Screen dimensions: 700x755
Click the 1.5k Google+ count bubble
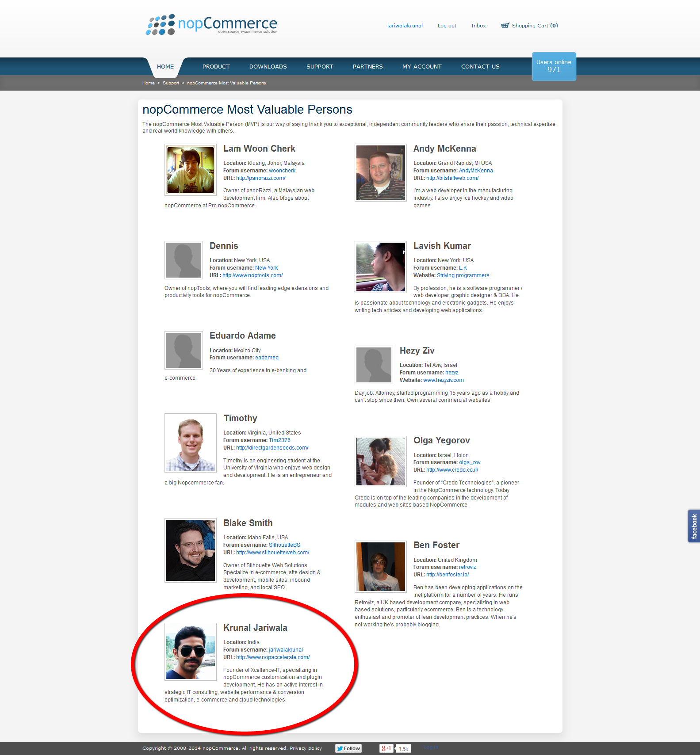click(x=403, y=749)
